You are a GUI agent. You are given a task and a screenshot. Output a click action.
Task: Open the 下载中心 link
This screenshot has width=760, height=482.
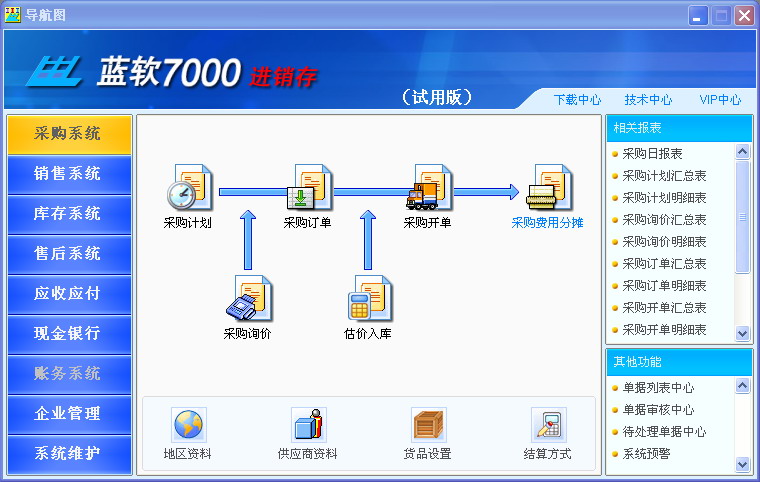click(577, 99)
